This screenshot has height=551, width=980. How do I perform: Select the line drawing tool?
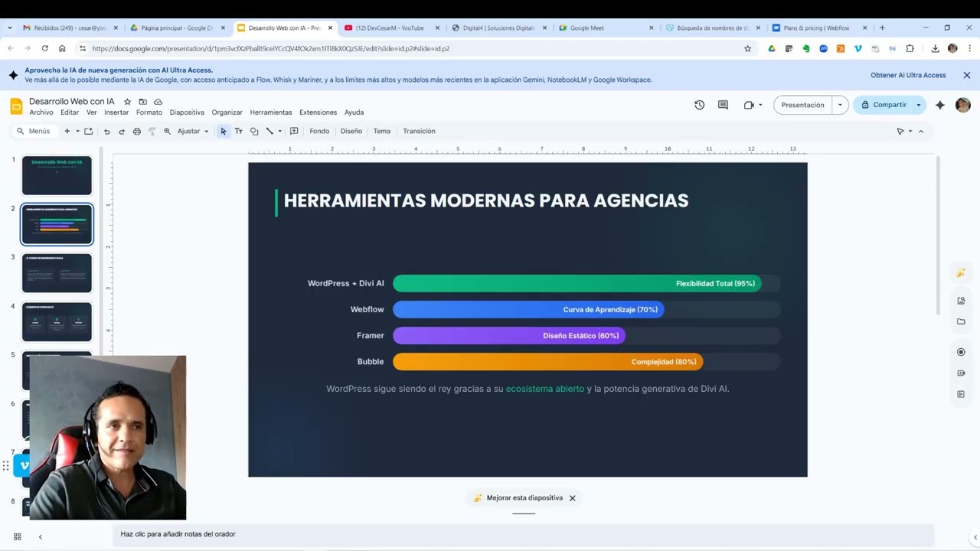(269, 132)
